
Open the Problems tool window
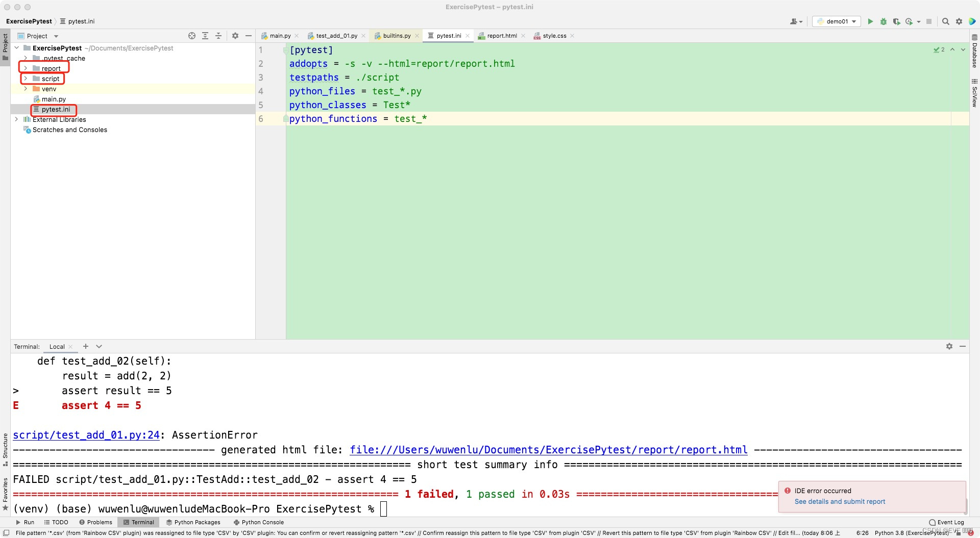(x=95, y=522)
